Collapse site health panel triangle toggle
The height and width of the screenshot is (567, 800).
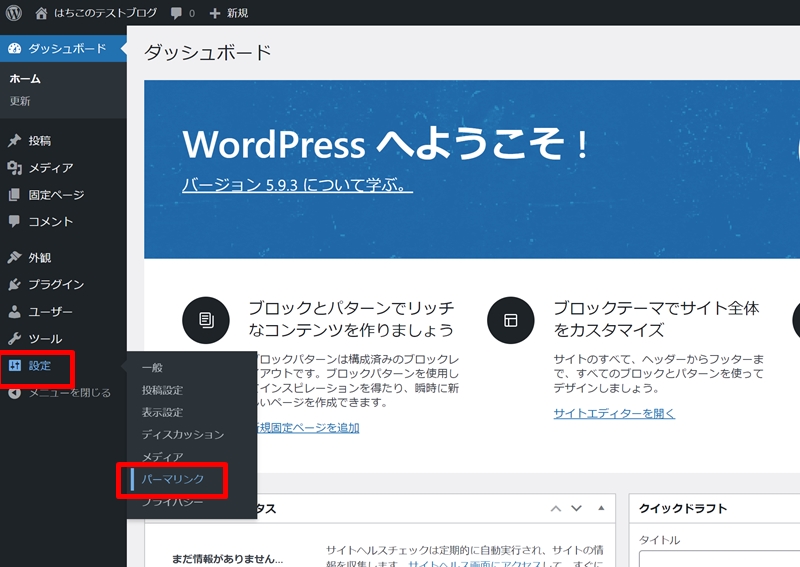[601, 508]
